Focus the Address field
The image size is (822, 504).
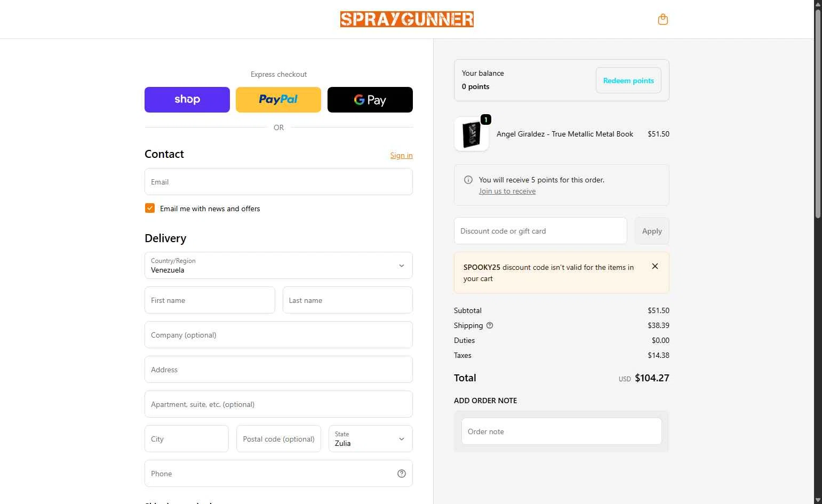coord(278,370)
